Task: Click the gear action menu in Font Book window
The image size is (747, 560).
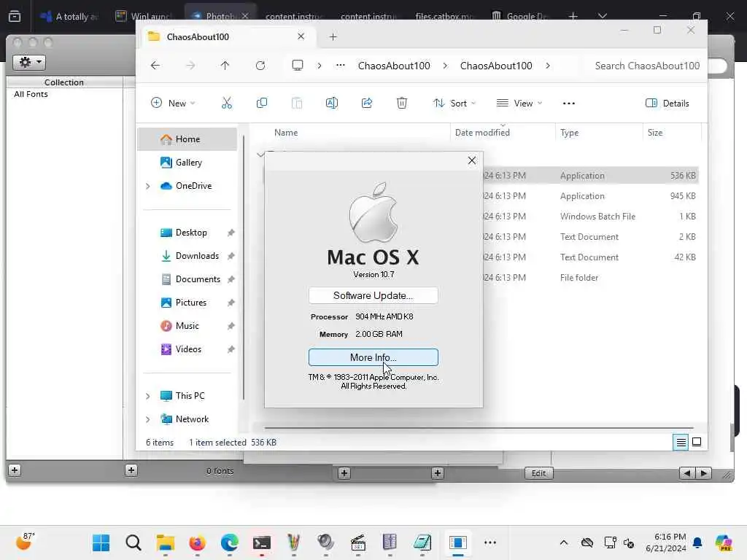Action: pos(29,62)
